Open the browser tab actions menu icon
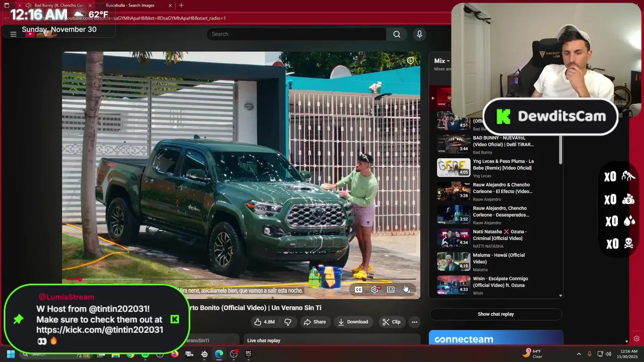The width and height of the screenshot is (644, 362). click(x=7, y=5)
